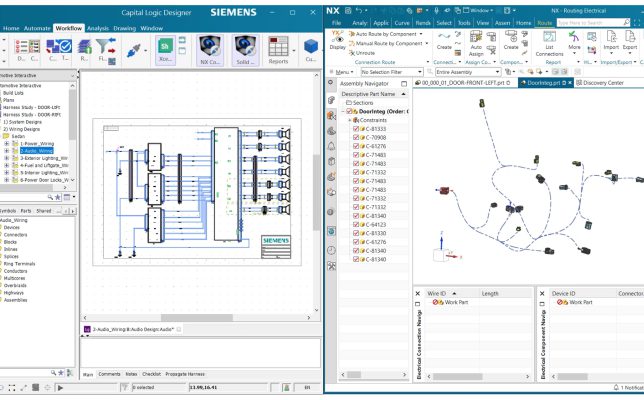The image size is (644, 400).
Task: Click Unroute in NX Connection Route
Action: click(362, 53)
